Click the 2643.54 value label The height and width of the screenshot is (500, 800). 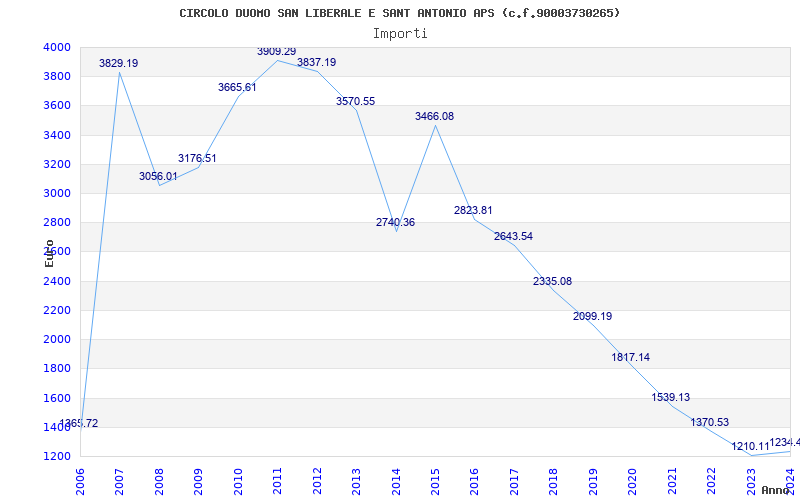pos(513,236)
